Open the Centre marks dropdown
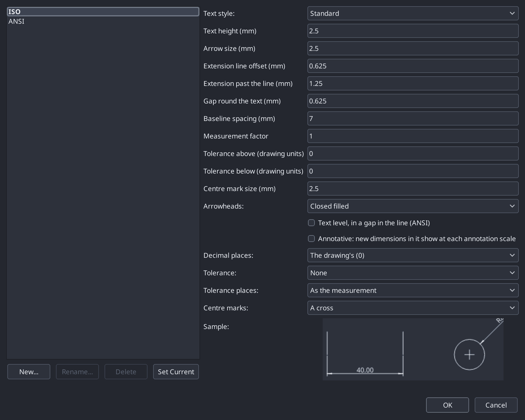Image resolution: width=525 pixels, height=420 pixels. 413,308
